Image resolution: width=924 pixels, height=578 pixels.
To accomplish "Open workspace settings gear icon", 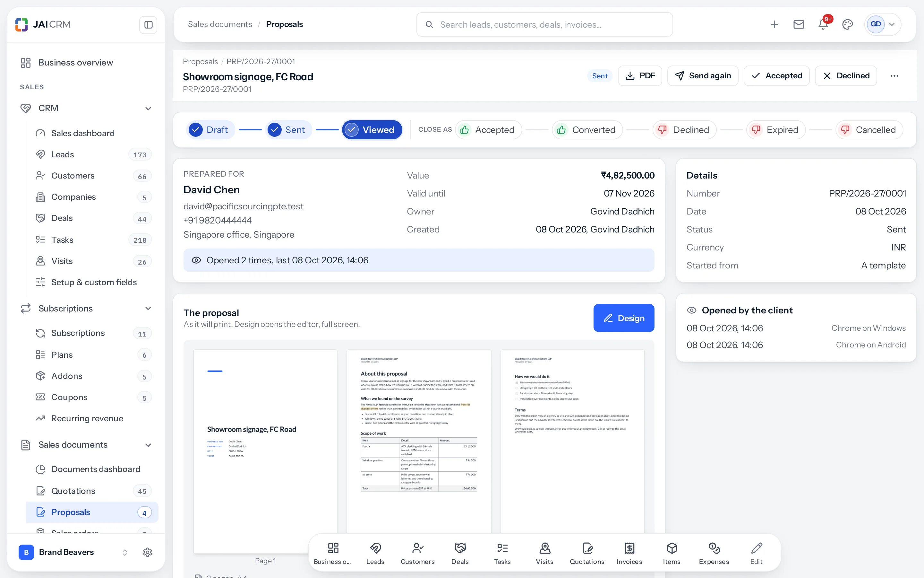I will pyautogui.click(x=148, y=552).
